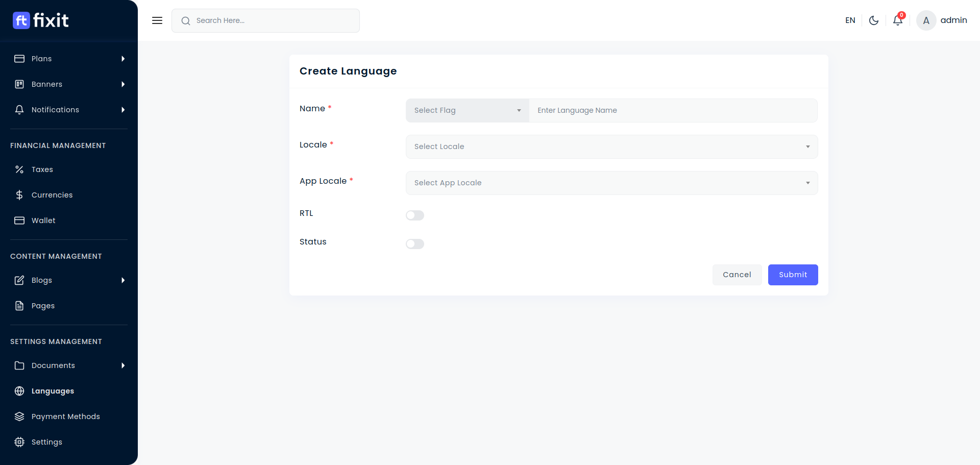Open the Settings menu item
The height and width of the screenshot is (465, 980).
point(69,442)
